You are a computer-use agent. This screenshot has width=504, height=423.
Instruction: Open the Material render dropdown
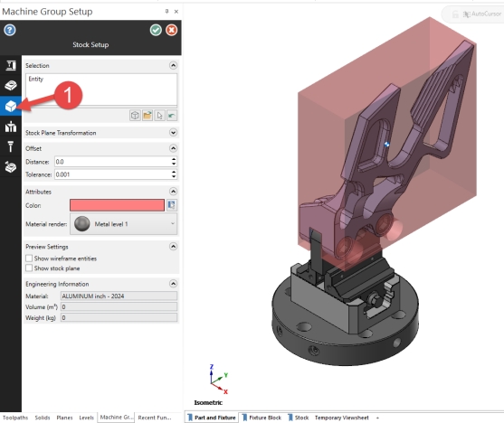pos(123,224)
